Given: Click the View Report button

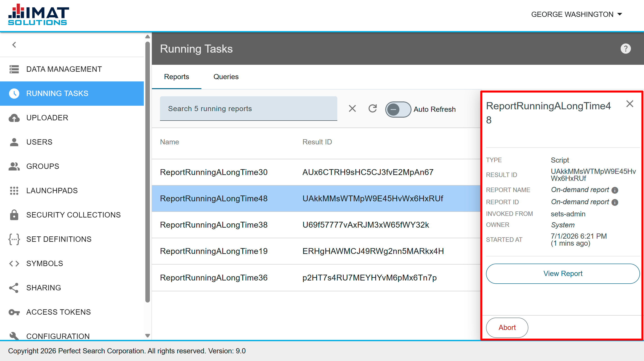Looking at the screenshot, I should point(563,274).
